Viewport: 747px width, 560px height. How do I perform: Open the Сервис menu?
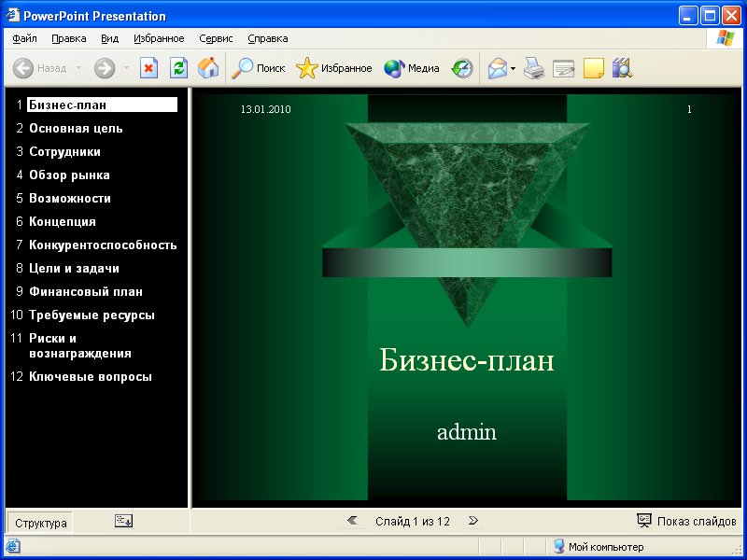216,38
